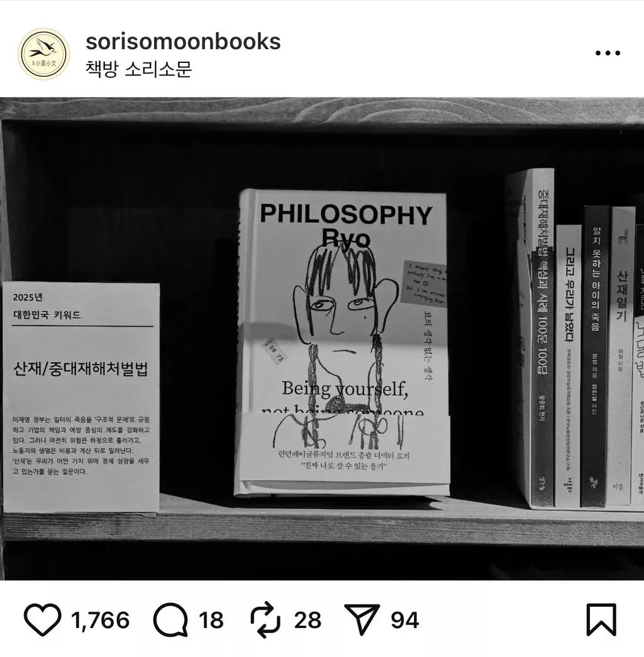Tap the 알지 못하는 아이의 죽음 spine

tap(594, 356)
